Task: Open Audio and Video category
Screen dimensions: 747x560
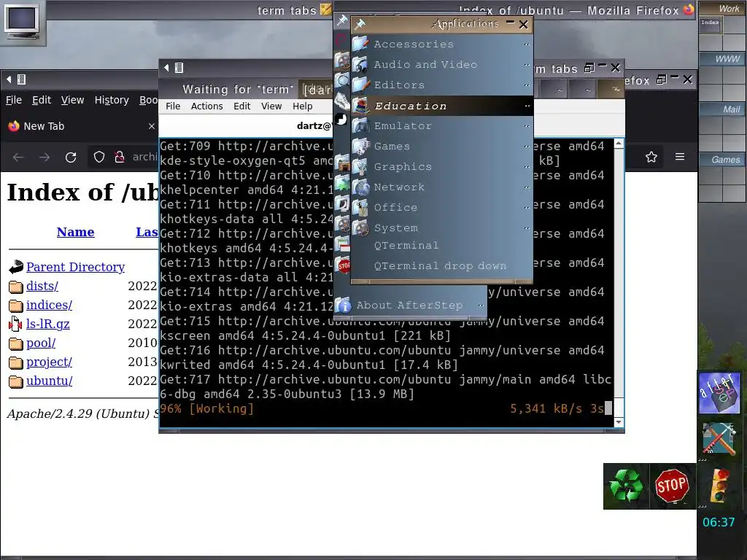Action: coord(441,65)
